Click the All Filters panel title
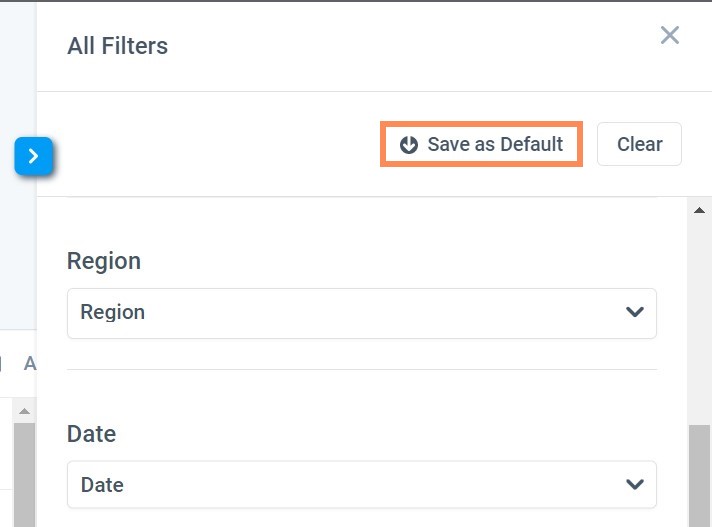The width and height of the screenshot is (712, 527). [x=118, y=46]
